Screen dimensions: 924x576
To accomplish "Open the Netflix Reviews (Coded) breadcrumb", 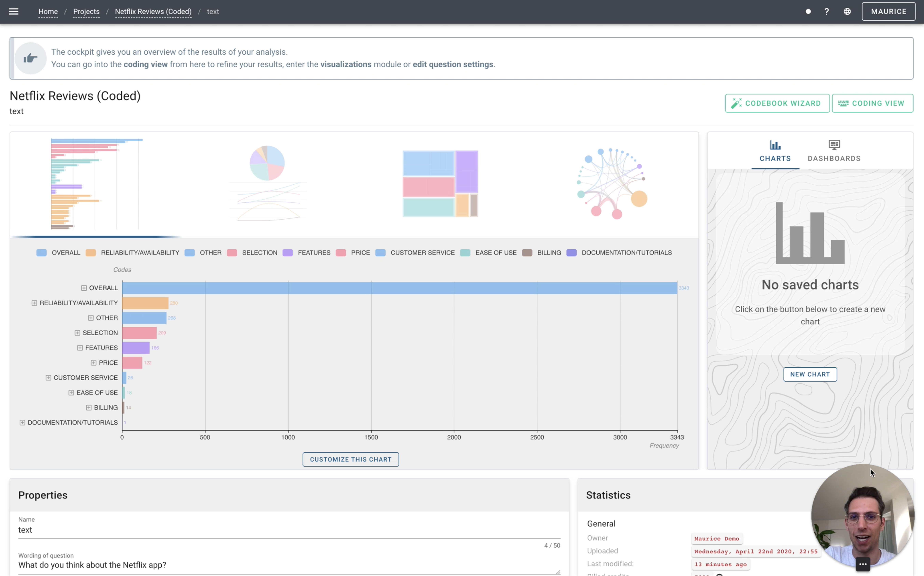I will click(x=153, y=11).
